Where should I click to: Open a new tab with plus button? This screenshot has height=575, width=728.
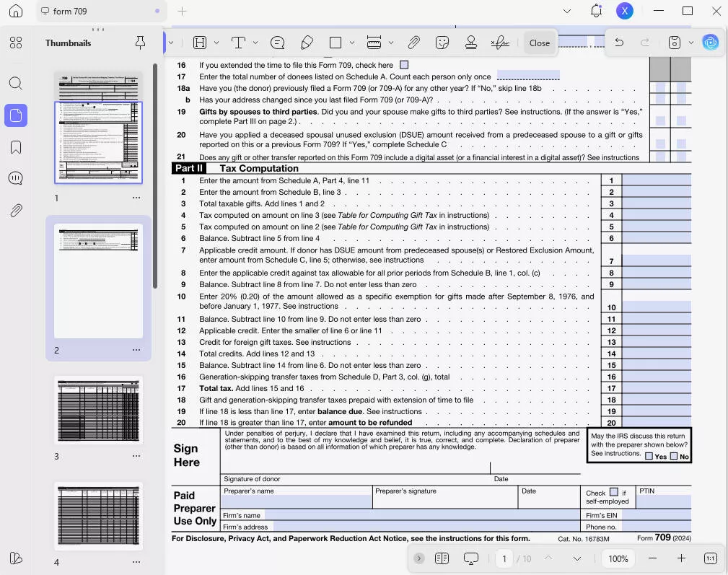click(x=183, y=12)
